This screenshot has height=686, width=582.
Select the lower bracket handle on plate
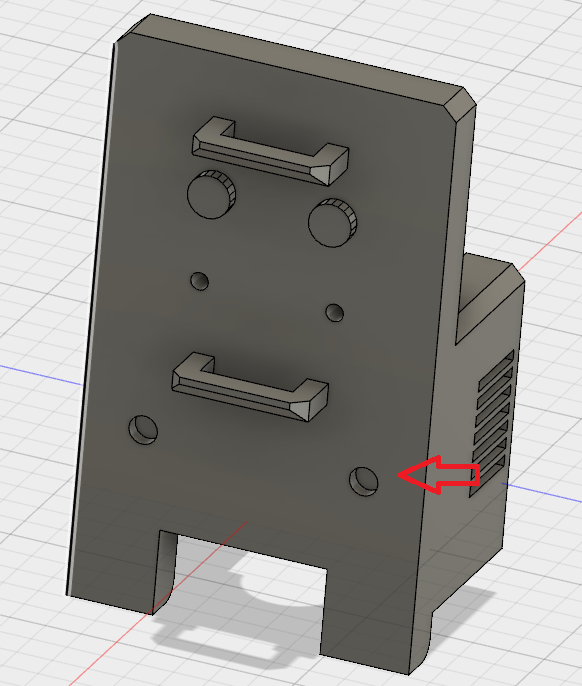coord(250,387)
